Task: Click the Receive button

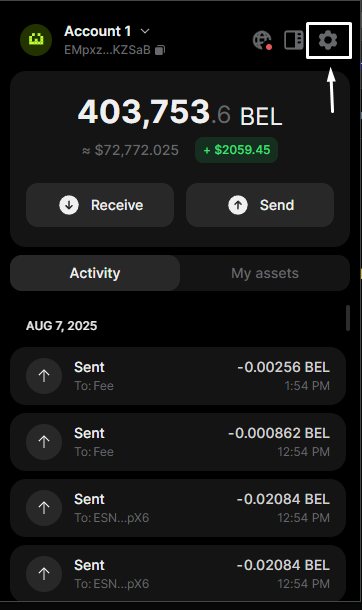Action: tap(100, 205)
